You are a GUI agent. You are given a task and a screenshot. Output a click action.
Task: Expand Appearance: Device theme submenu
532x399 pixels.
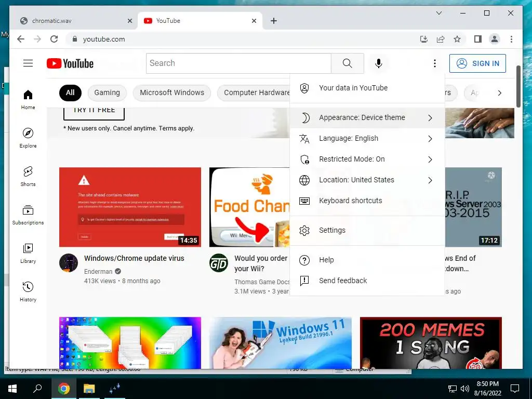367,118
